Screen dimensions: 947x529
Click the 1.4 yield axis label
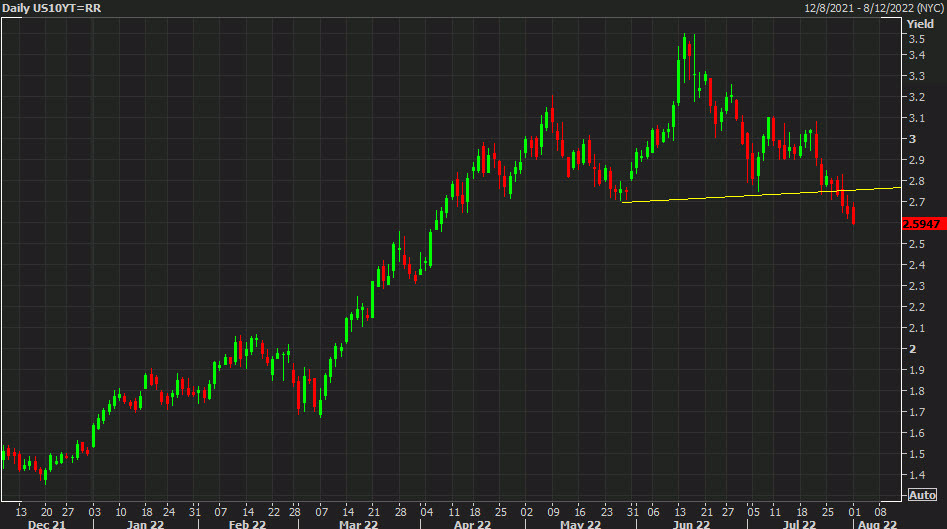click(917, 475)
